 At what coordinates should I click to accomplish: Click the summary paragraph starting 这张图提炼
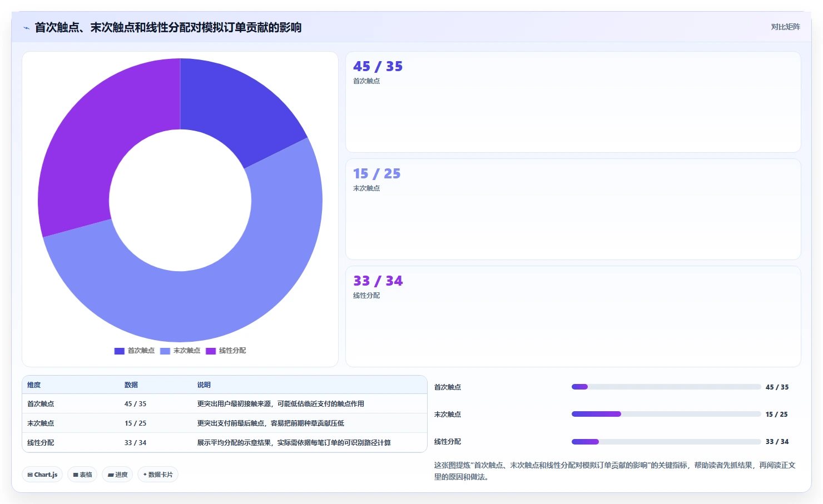615,471
